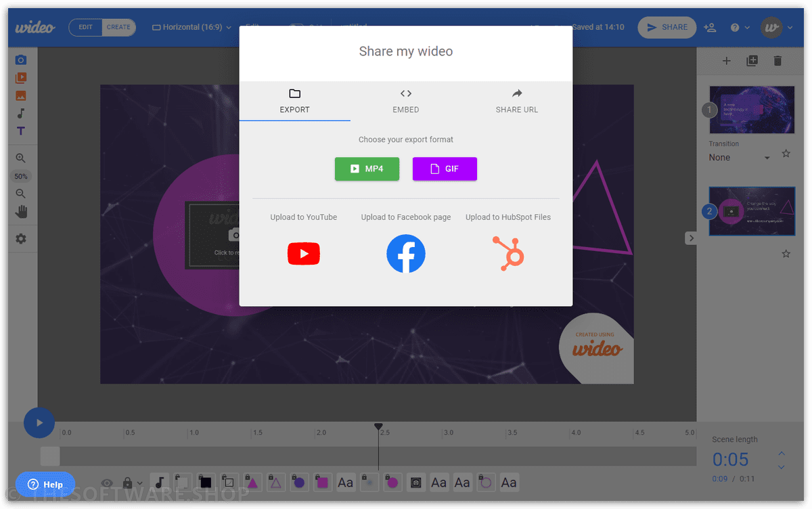Open the Transition None dropdown

click(740, 158)
